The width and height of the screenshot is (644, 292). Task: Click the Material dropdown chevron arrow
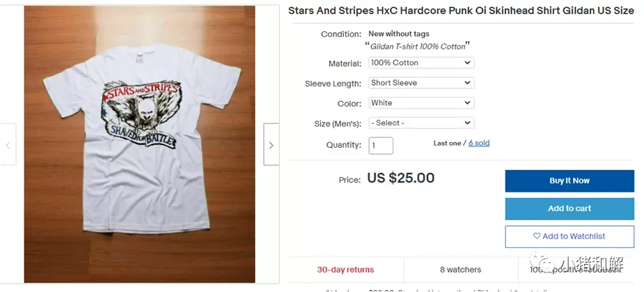tap(467, 63)
